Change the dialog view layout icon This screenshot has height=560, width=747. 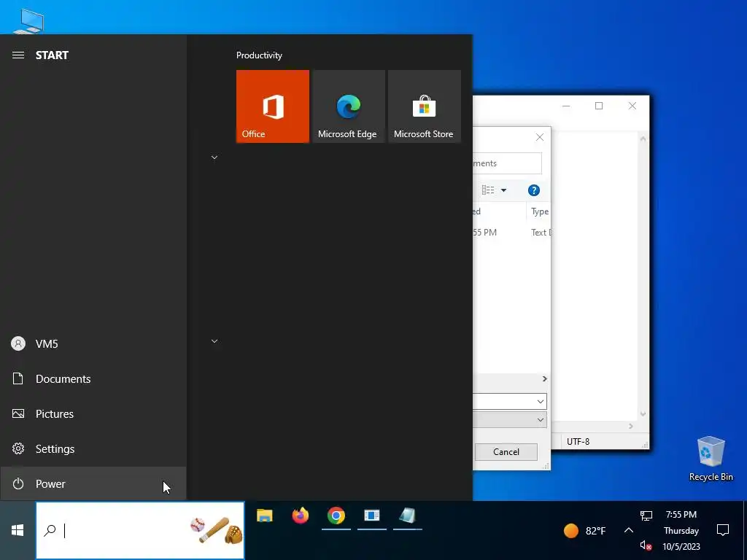(488, 190)
